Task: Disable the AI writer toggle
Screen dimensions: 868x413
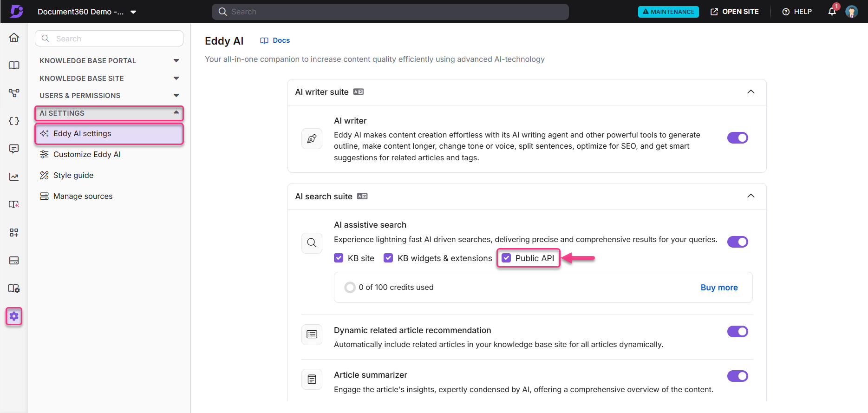Action: click(x=737, y=138)
